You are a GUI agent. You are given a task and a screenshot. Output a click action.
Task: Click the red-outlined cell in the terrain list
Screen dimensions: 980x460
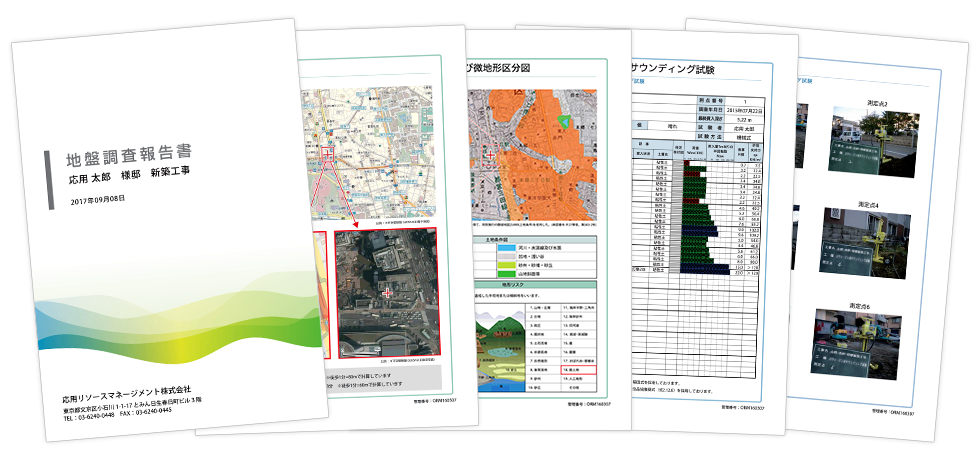(x=578, y=370)
